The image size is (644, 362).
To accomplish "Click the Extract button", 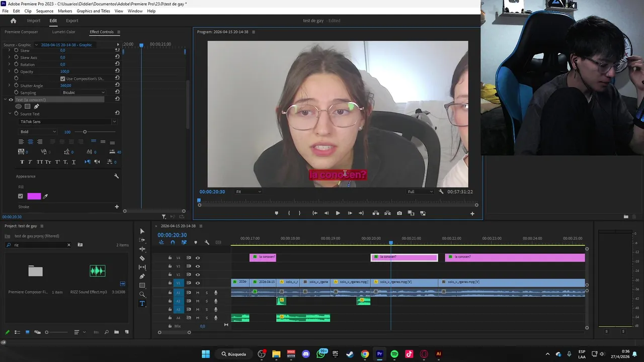I will [387, 213].
